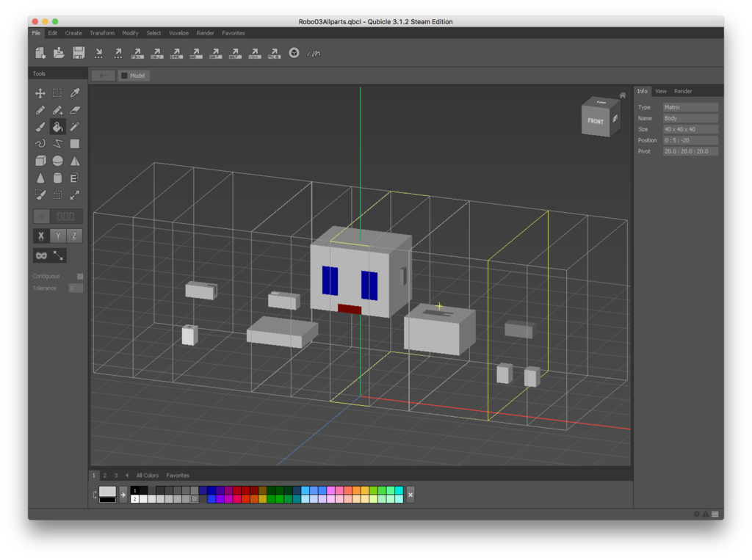Image resolution: width=752 pixels, height=560 pixels.
Task: Click the FBX export icon
Action: 137,53
